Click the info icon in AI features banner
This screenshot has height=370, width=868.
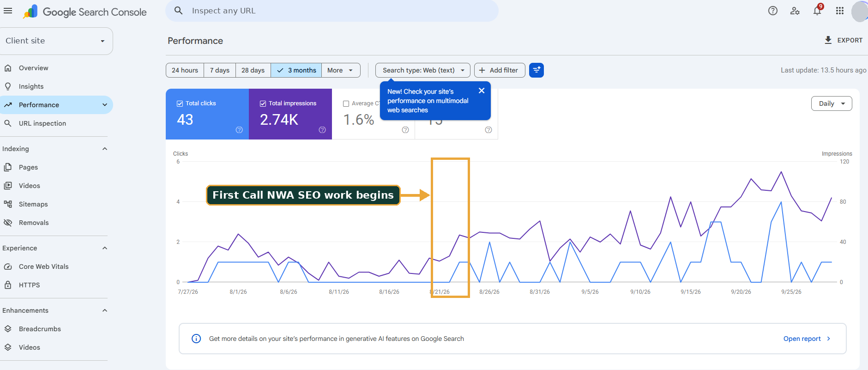coord(196,339)
